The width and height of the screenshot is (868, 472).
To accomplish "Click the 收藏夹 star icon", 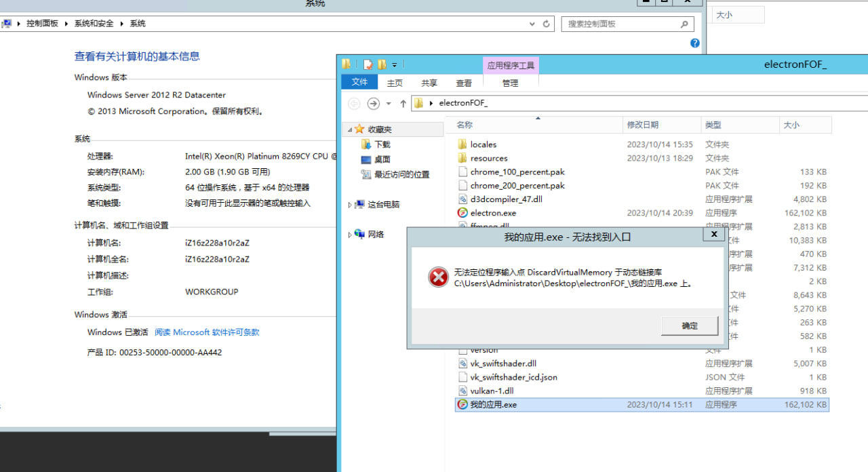I will (359, 129).
